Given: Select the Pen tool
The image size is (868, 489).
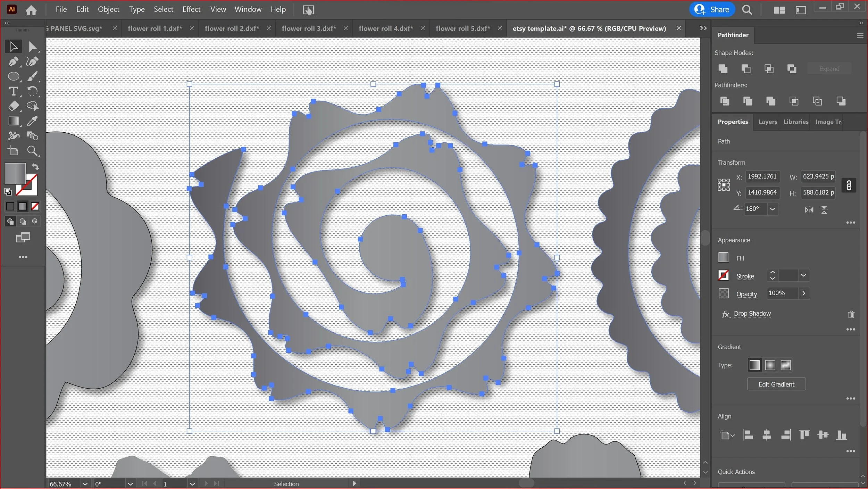Looking at the screenshot, I should 13,62.
